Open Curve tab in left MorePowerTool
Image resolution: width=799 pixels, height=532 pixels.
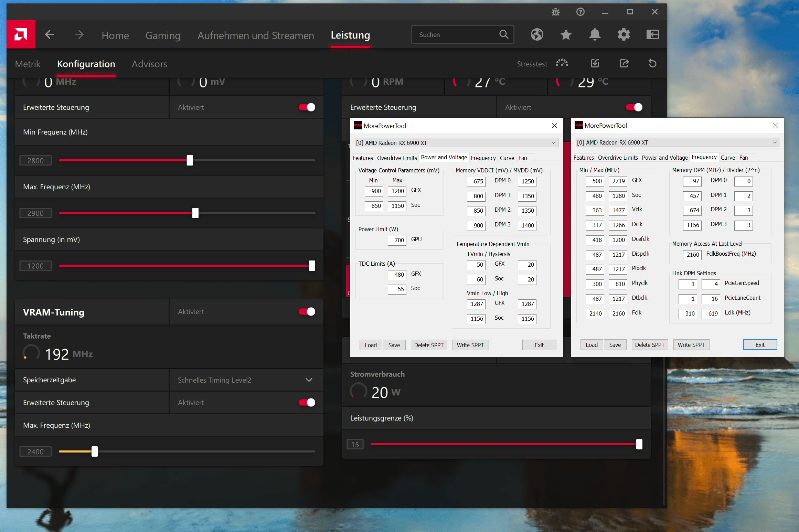coord(507,158)
